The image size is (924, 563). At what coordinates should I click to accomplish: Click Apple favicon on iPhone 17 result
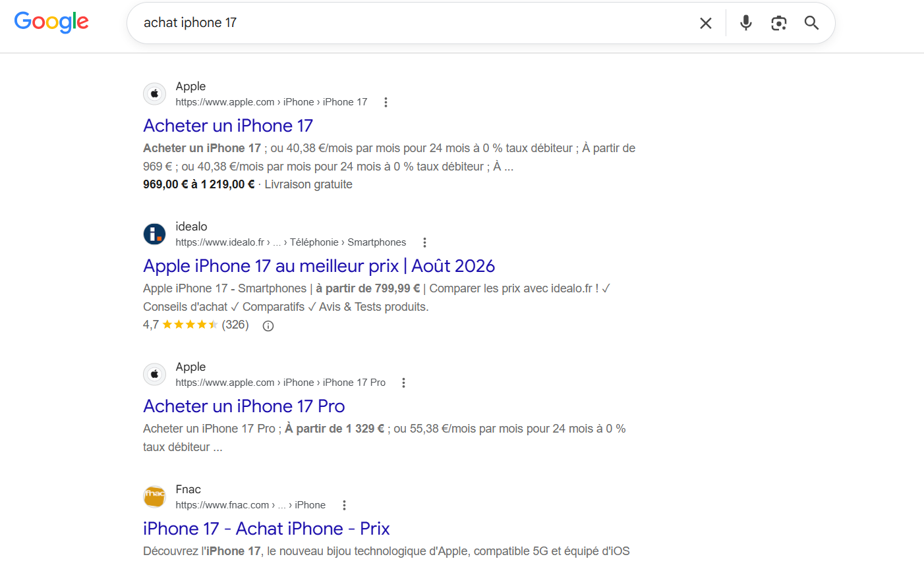[155, 94]
